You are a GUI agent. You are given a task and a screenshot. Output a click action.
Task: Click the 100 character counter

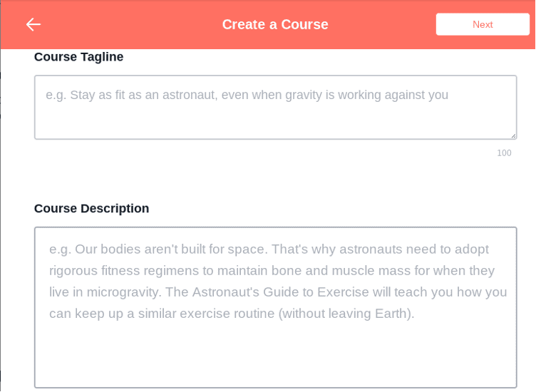pos(504,153)
